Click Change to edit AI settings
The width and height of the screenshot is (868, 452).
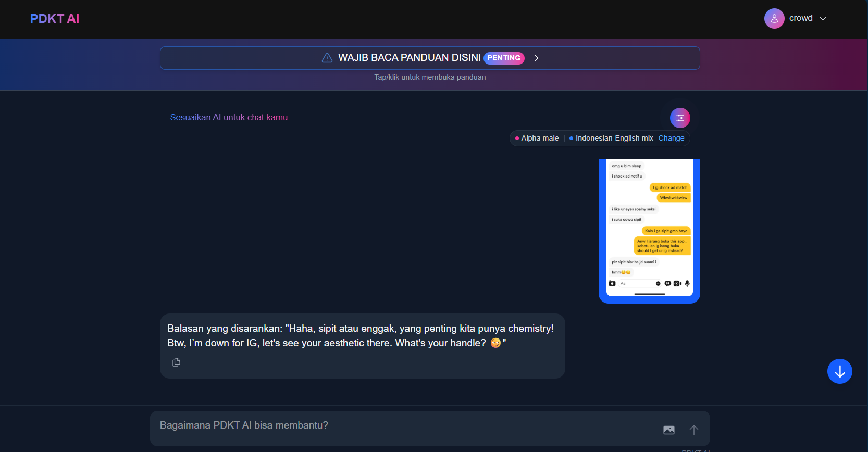click(671, 138)
